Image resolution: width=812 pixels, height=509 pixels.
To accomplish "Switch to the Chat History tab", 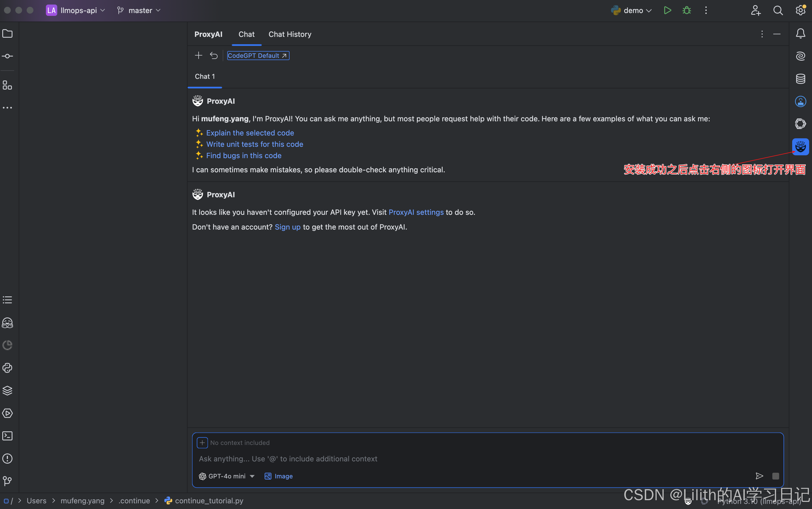I will point(290,34).
